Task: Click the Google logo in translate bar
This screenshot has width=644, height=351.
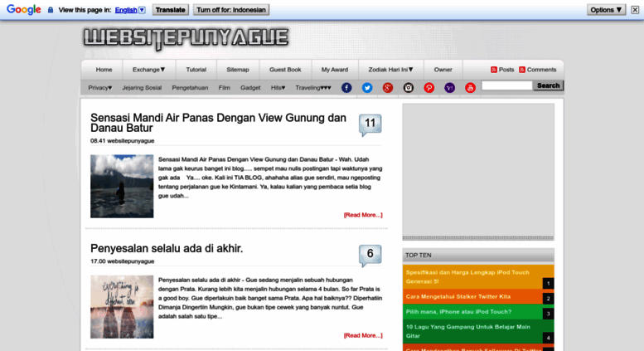Action: pyautogui.click(x=24, y=9)
